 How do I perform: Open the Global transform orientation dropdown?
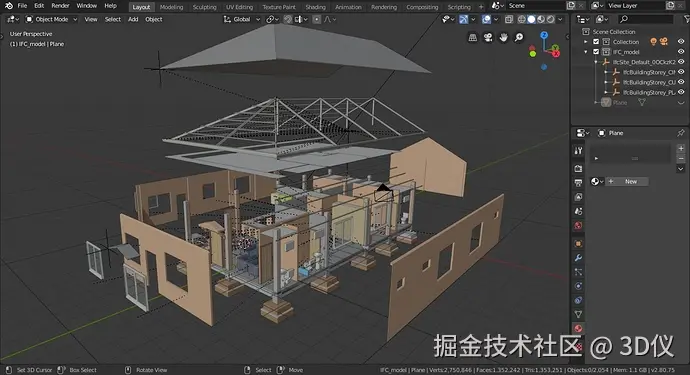[242, 19]
